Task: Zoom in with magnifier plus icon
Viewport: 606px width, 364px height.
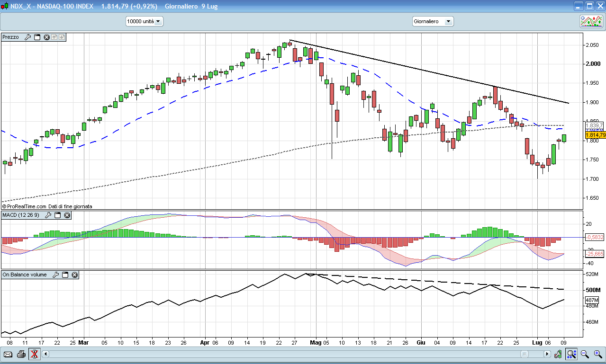Action: (598, 354)
